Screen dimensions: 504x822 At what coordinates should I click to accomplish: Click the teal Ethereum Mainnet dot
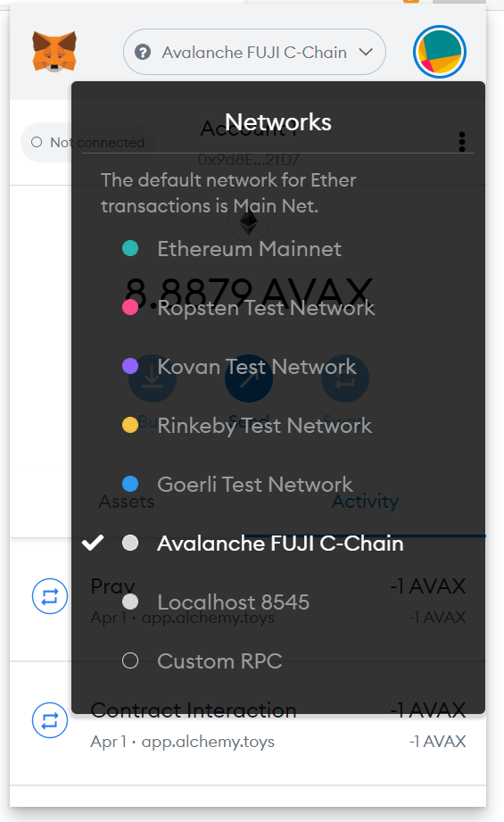pyautogui.click(x=130, y=248)
